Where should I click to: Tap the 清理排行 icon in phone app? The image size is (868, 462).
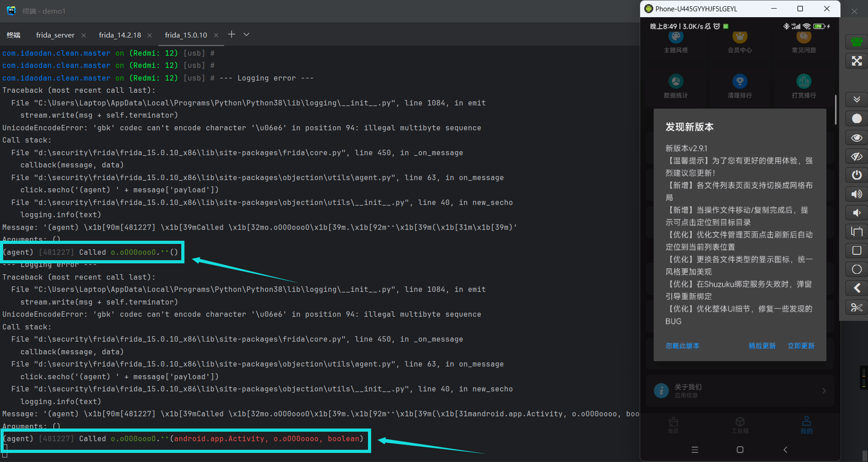pos(740,81)
